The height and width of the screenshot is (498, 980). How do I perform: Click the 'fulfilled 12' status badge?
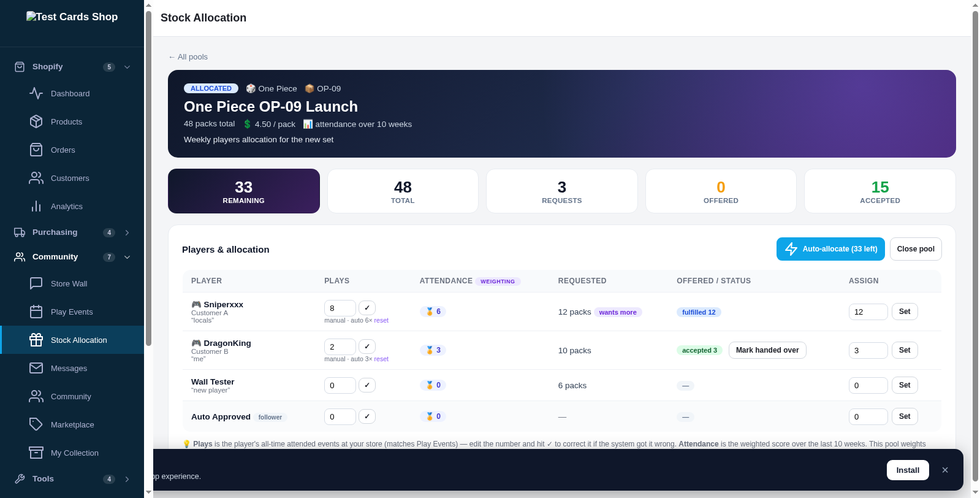pos(699,312)
